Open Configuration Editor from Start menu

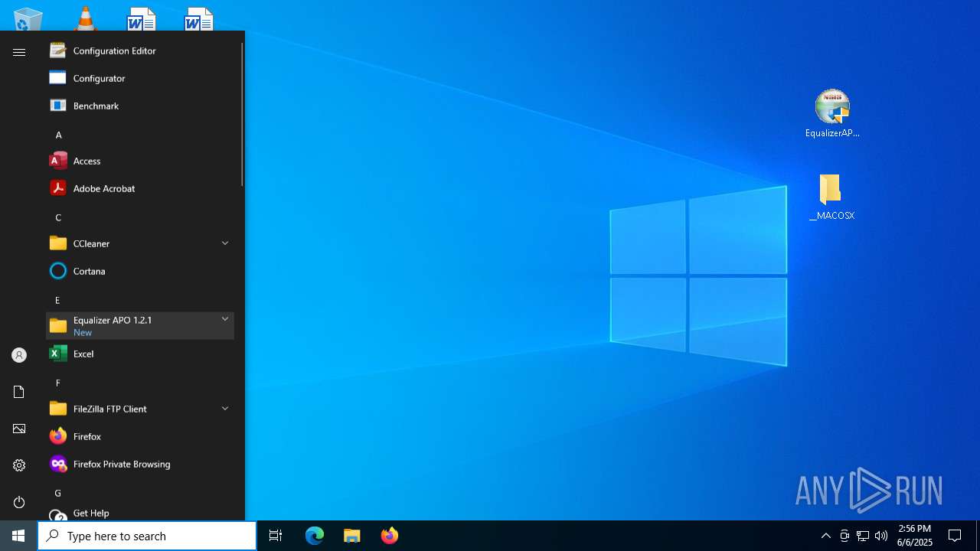[x=140, y=51]
